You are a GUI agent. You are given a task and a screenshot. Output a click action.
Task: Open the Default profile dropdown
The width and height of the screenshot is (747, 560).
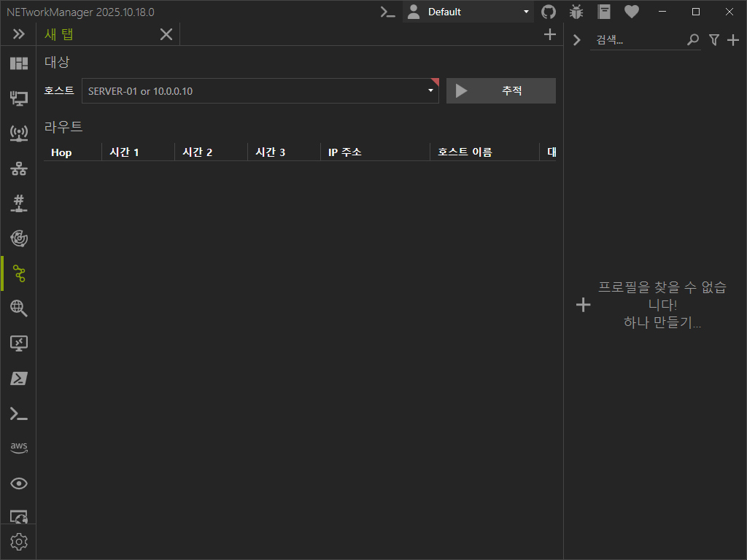click(469, 12)
